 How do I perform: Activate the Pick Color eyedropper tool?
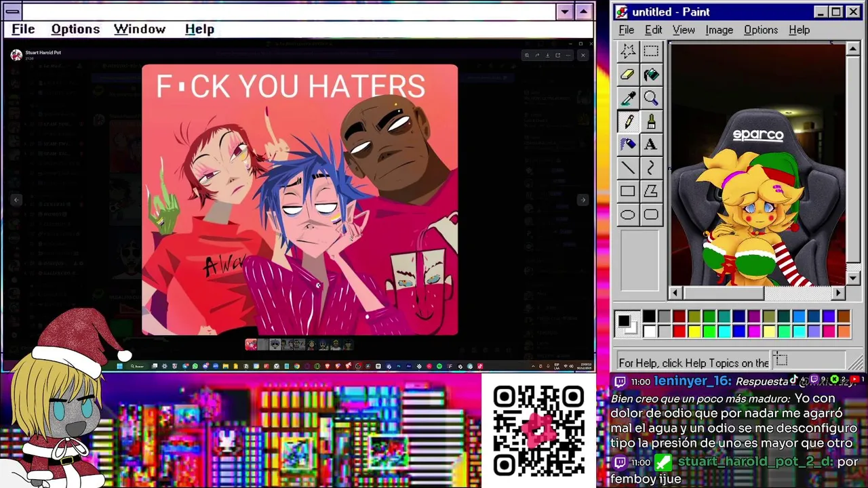point(628,98)
